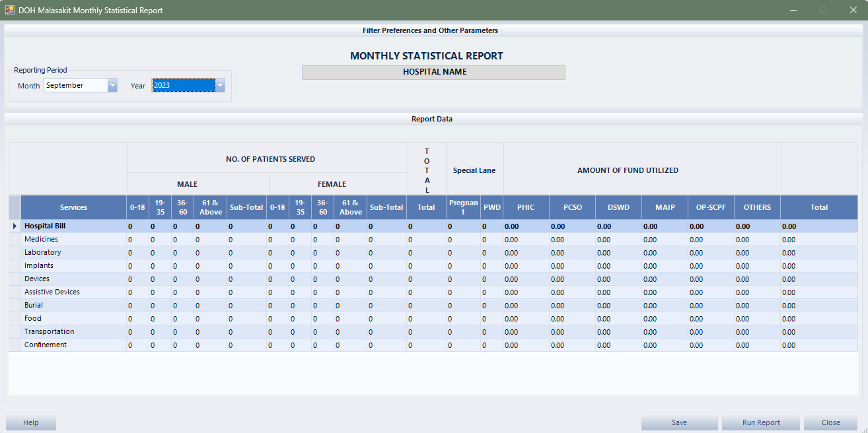
Task: Expand the Year dropdown arrow
Action: (x=221, y=85)
